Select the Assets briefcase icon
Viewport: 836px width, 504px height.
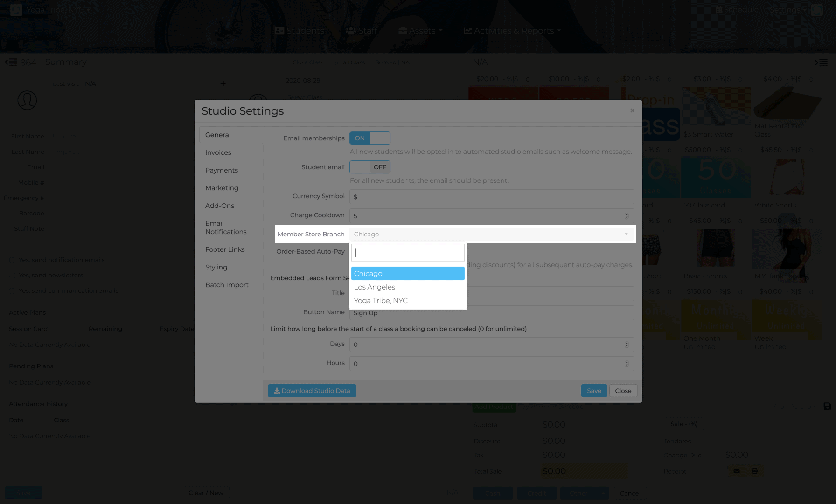pos(402,30)
